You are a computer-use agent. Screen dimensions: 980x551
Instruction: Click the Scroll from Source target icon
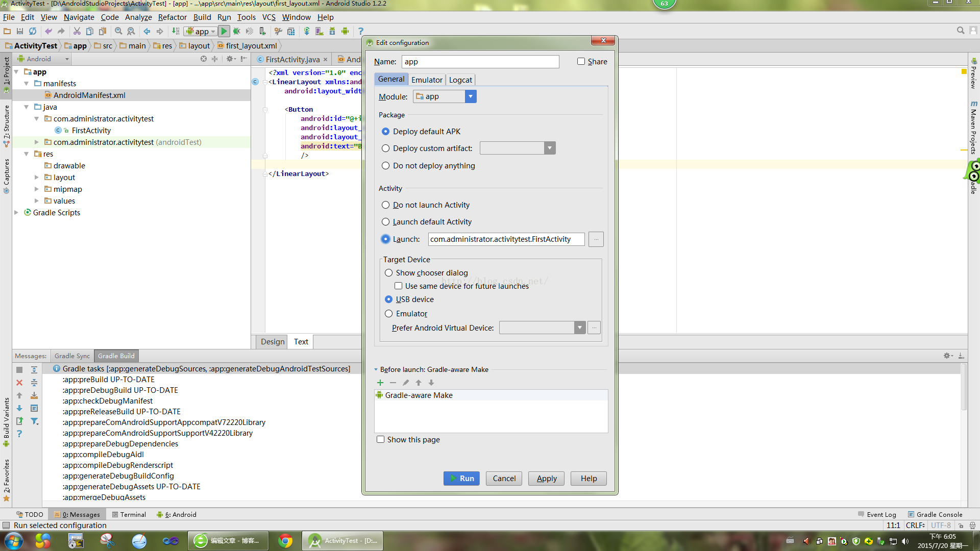click(x=204, y=59)
